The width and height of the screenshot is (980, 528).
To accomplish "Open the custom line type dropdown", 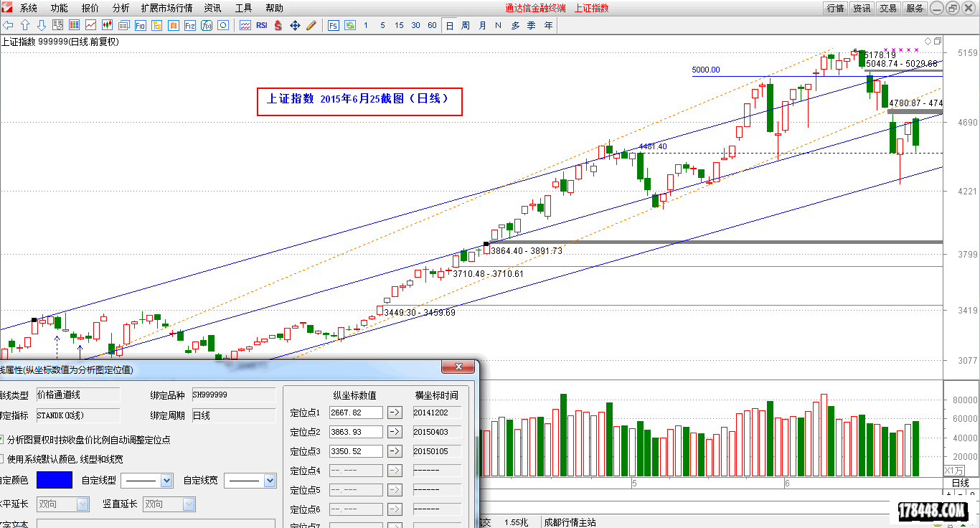I will click(x=167, y=481).
